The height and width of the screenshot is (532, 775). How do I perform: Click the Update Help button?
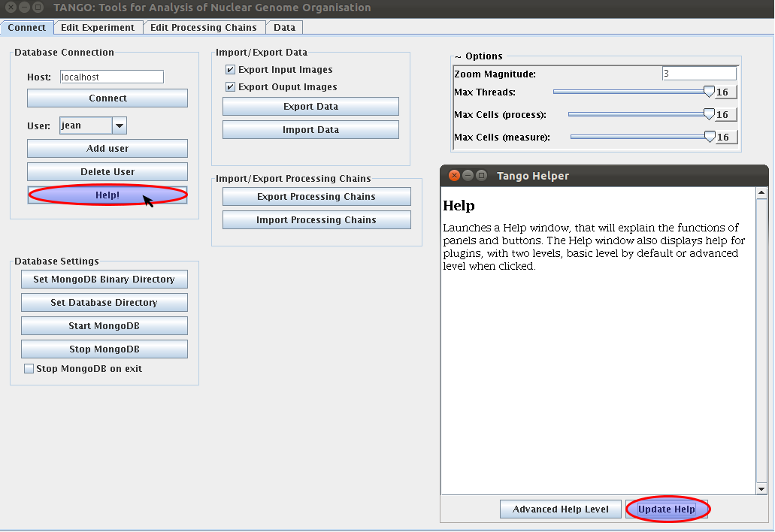(667, 509)
